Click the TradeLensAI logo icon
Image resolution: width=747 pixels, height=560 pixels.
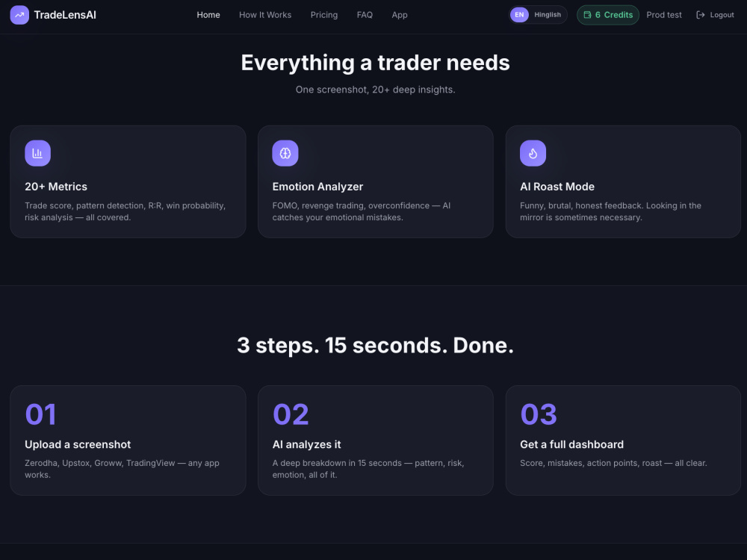tap(19, 15)
